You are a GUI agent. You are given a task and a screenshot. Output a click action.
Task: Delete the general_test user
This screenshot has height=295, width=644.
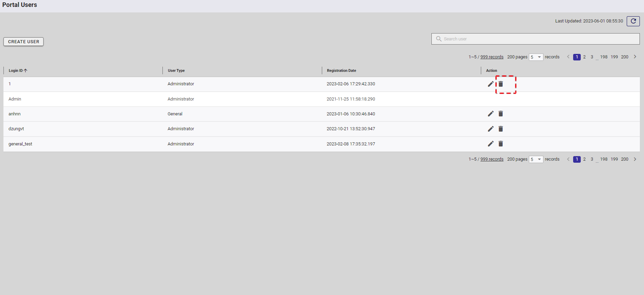click(501, 144)
